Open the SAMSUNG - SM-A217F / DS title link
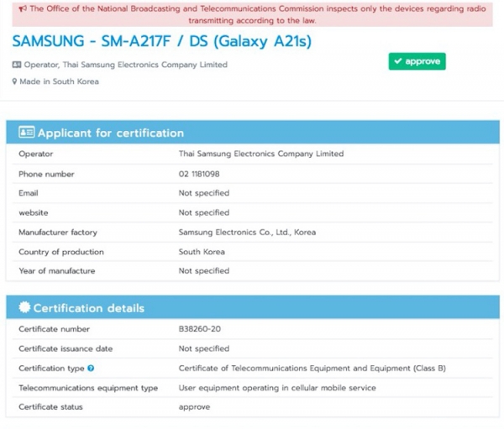504x429 pixels. [x=161, y=41]
